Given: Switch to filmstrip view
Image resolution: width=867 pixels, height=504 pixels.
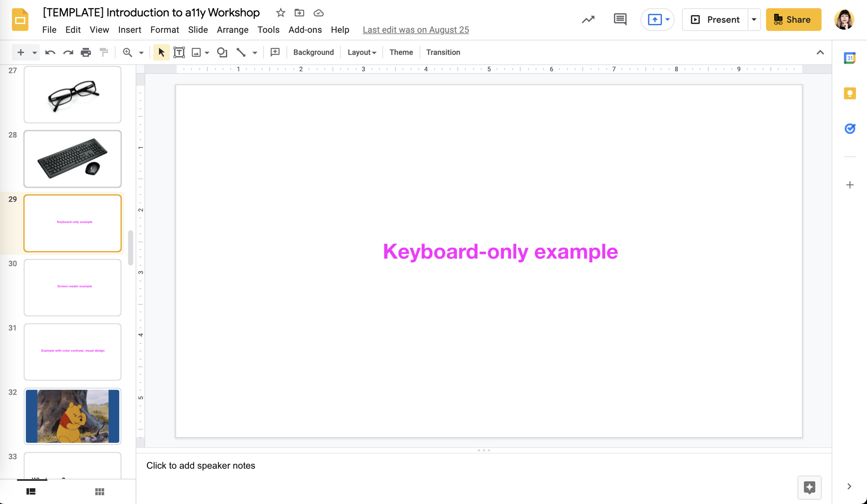Looking at the screenshot, I should [x=31, y=492].
